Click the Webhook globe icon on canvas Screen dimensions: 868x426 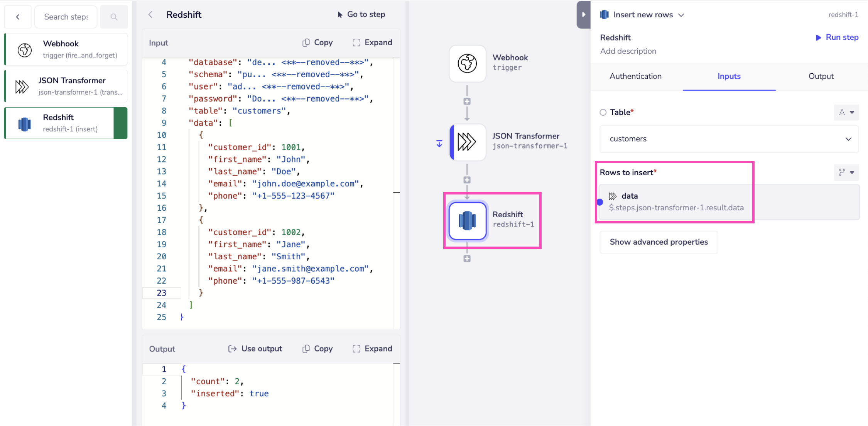pos(467,63)
